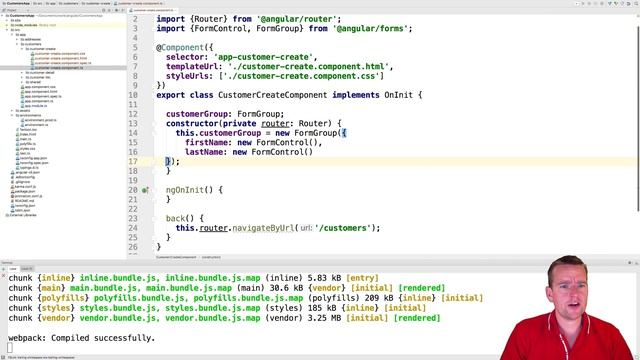The height and width of the screenshot is (360, 640).
Task: Select customer-create.component.css file in tree
Action: [57, 53]
